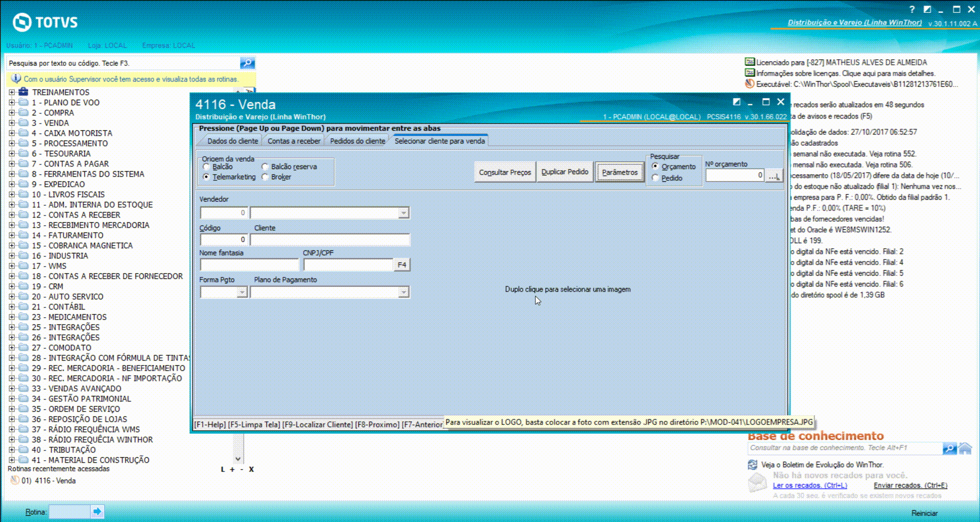This screenshot has height=522, width=980.
Task: Click the home icon beside knowledge base search
Action: (x=965, y=448)
